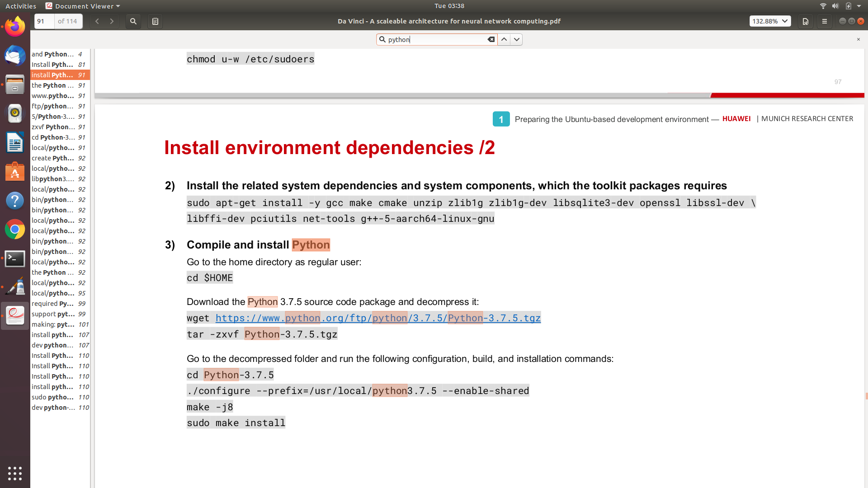Click the bookmark/save page icon
The width and height of the screenshot is (868, 488).
click(x=156, y=21)
